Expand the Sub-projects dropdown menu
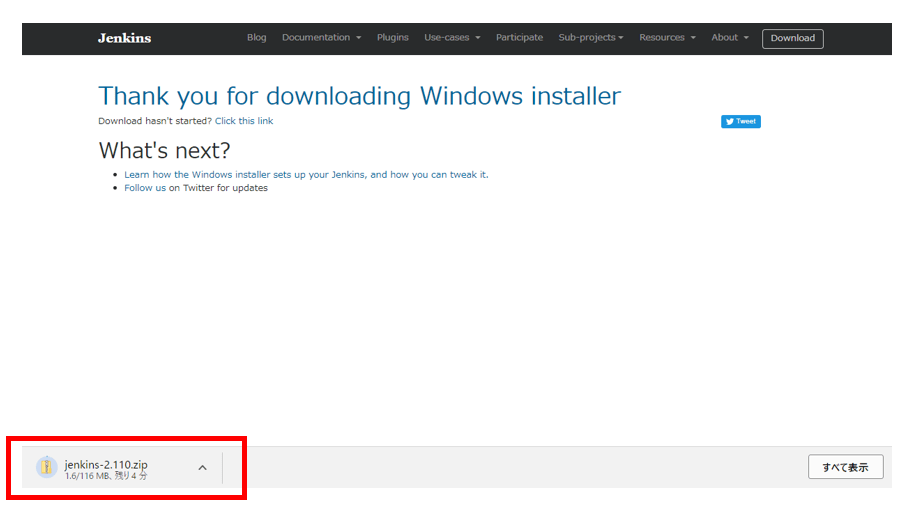This screenshot has height=510, width=909. 591,38
